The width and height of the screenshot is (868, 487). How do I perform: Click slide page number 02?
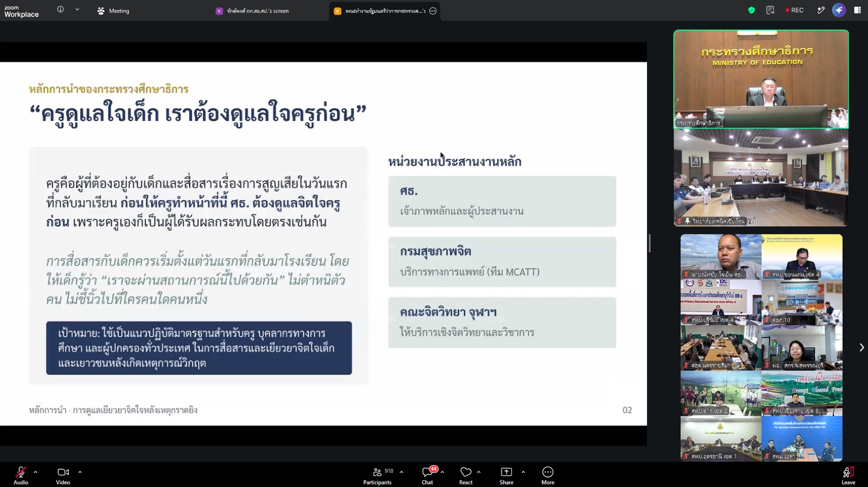[627, 410]
